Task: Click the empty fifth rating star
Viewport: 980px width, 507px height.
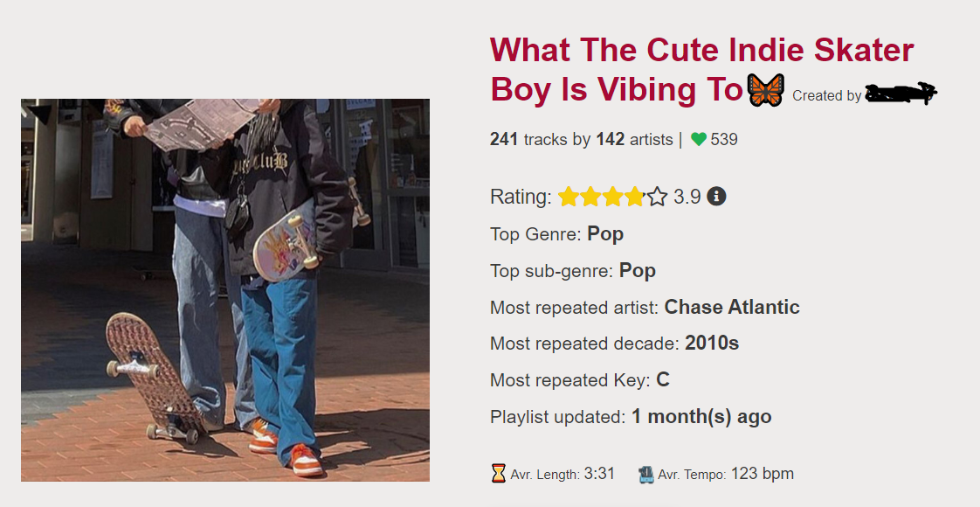Action: [657, 197]
